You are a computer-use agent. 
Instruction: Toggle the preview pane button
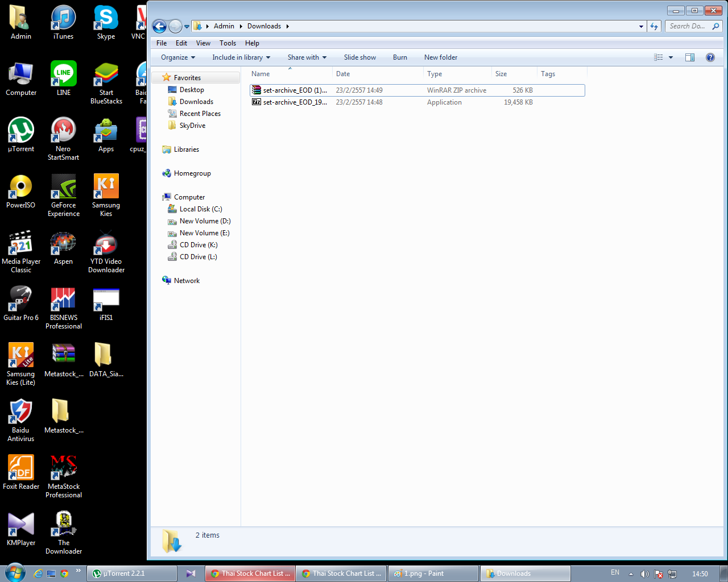click(x=690, y=57)
